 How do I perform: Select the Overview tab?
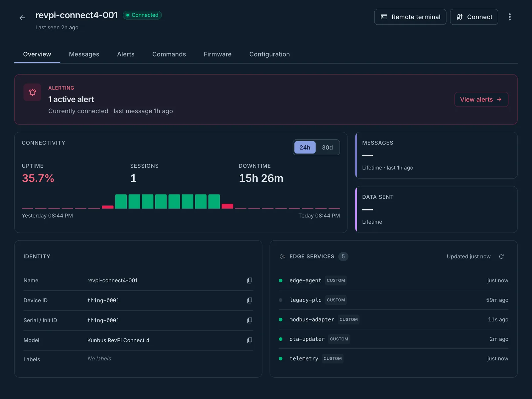tap(37, 54)
